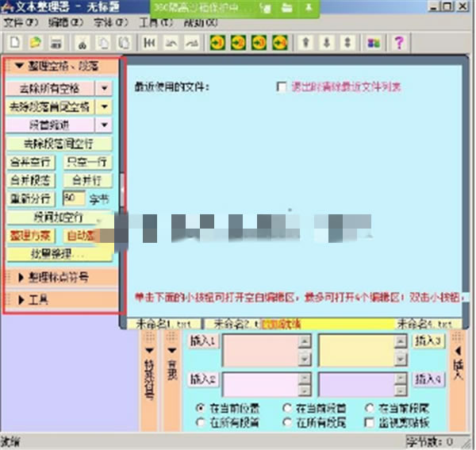The height and width of the screenshot is (450, 476).
Task: Click the open file folder toolbar icon
Action: pyautogui.click(x=36, y=43)
